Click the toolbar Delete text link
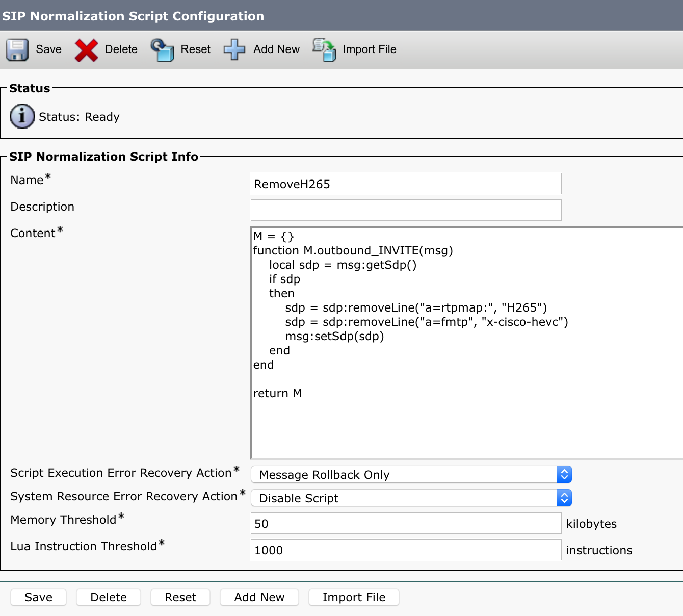Viewport: 683px width, 616px height. pos(121,49)
